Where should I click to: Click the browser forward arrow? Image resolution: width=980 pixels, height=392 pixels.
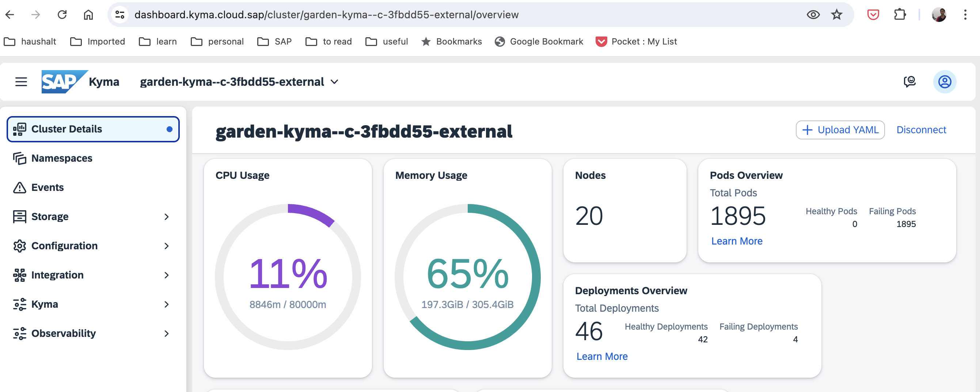coord(36,15)
